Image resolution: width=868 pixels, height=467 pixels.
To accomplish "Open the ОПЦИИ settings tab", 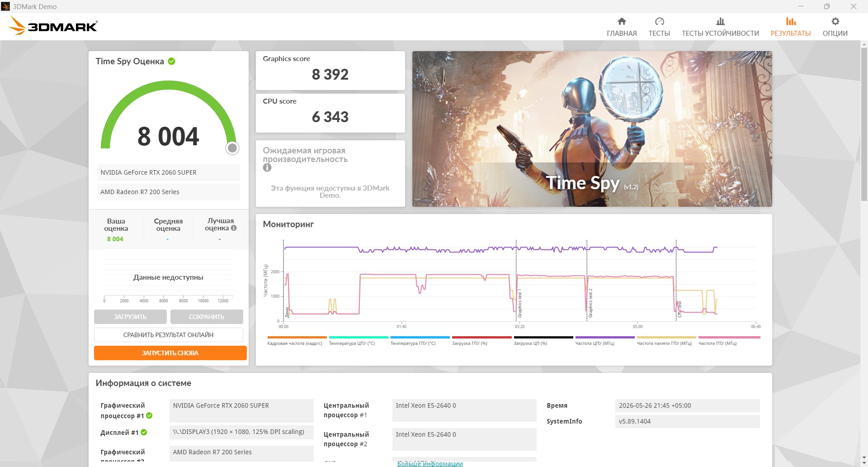I will coord(835,27).
